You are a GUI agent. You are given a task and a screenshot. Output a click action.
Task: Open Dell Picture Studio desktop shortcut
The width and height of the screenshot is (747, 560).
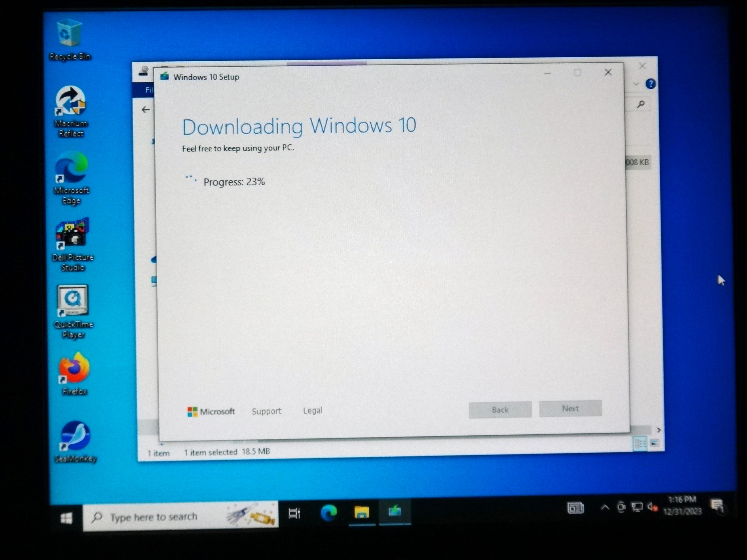click(x=72, y=245)
